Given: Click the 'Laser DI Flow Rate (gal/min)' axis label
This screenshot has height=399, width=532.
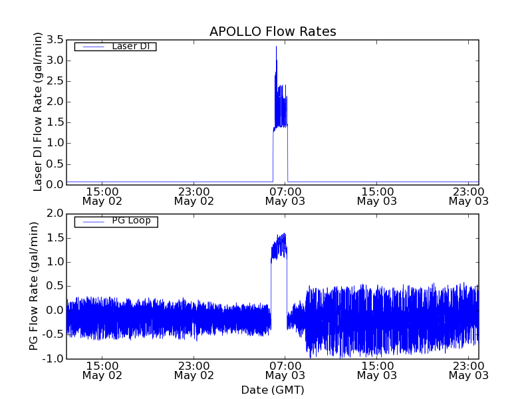Looking at the screenshot, I should [x=37, y=112].
